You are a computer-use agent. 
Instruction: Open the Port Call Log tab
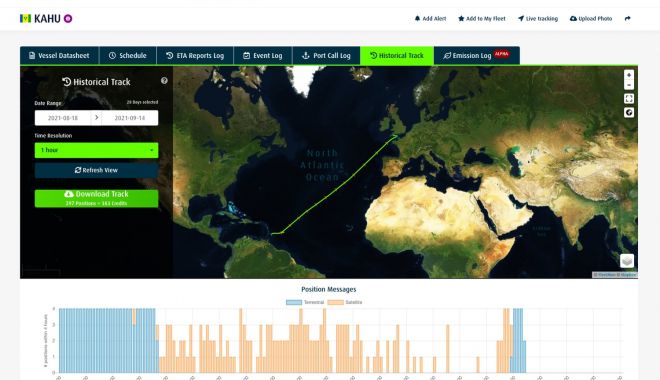(326, 56)
